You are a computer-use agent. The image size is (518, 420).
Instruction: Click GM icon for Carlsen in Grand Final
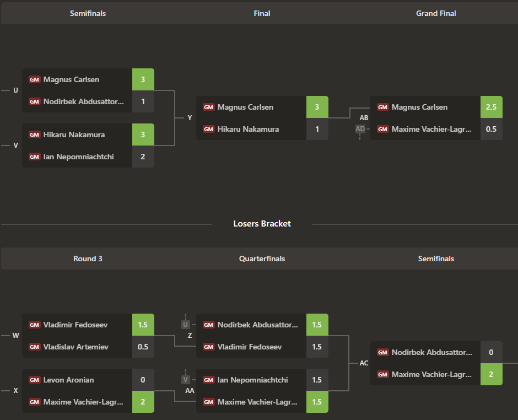tap(382, 107)
